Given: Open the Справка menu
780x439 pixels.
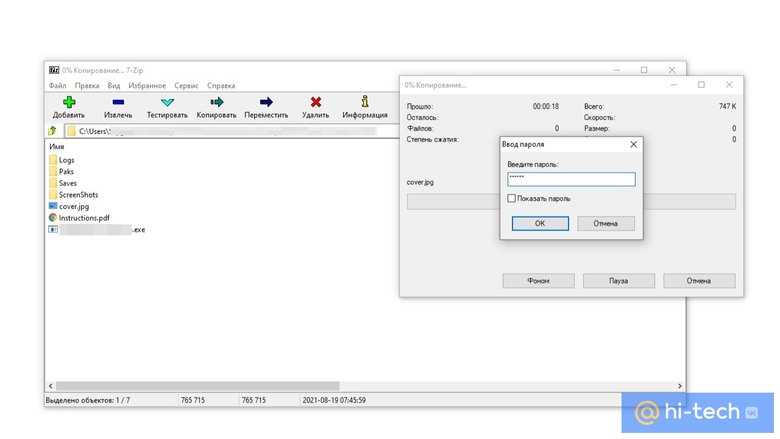Looking at the screenshot, I should (x=221, y=86).
